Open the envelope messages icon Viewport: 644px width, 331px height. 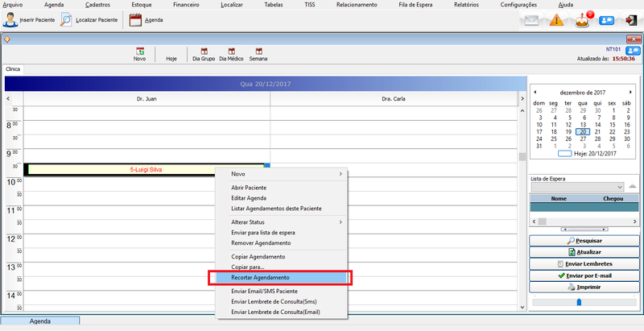(x=531, y=21)
